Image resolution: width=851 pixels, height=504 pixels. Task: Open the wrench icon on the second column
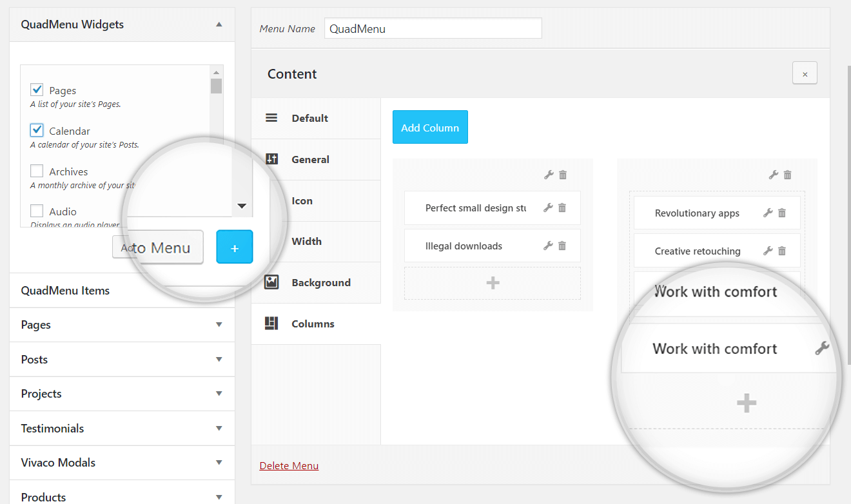774,174
